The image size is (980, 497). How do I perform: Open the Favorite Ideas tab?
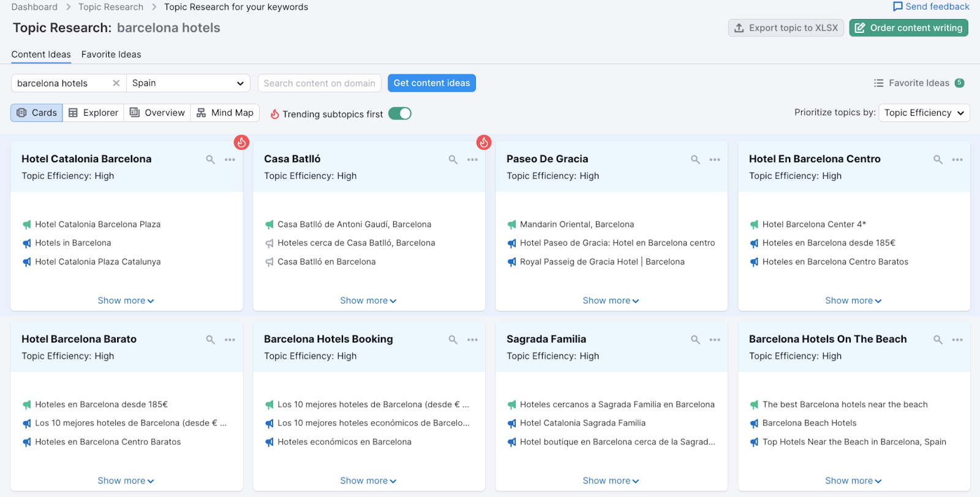[x=111, y=54]
